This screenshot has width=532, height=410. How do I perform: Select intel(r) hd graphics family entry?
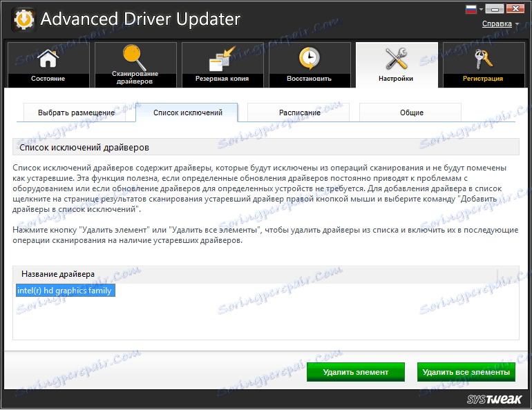[x=66, y=291]
